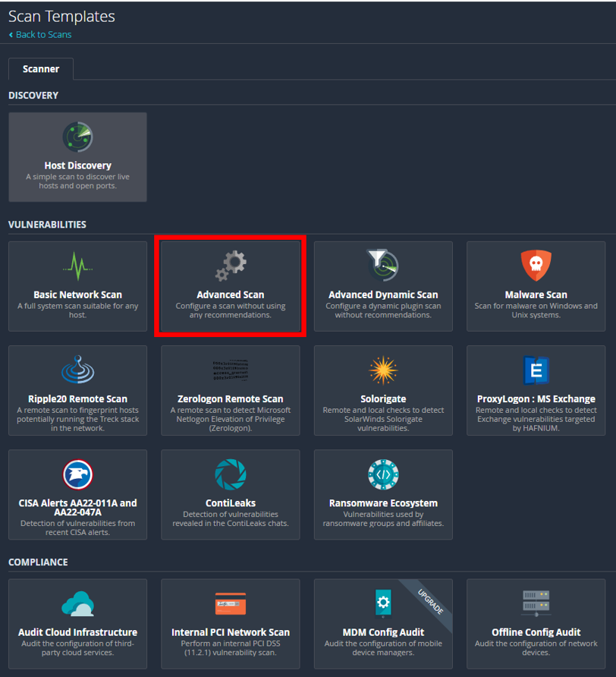
Task: Switch to the Scanner tab
Action: (40, 68)
